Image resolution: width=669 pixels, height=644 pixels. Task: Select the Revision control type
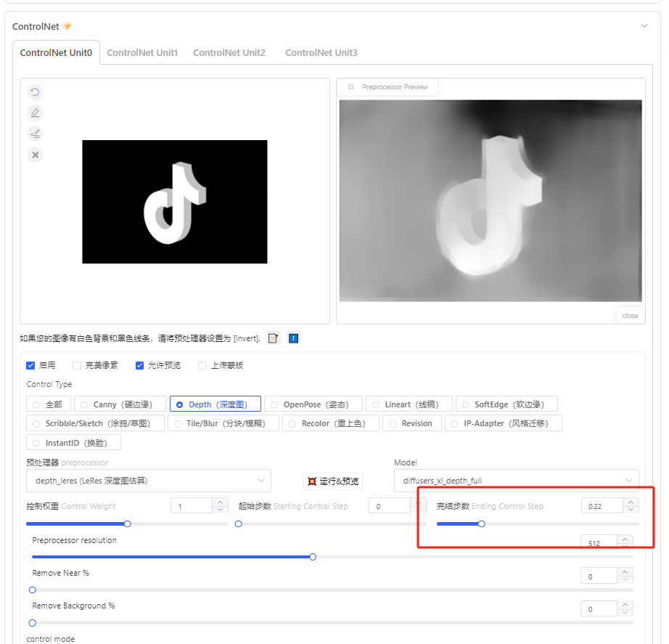(x=412, y=423)
